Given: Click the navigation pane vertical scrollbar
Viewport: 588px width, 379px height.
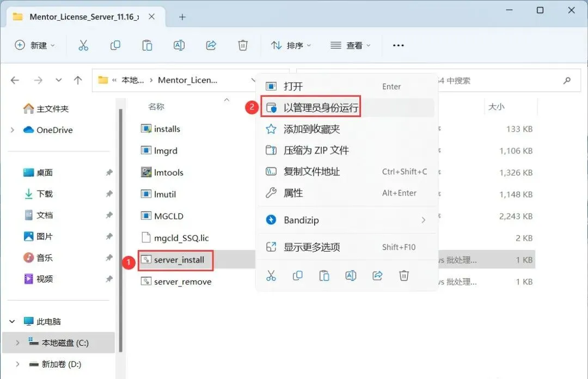Looking at the screenshot, I should (121, 230).
